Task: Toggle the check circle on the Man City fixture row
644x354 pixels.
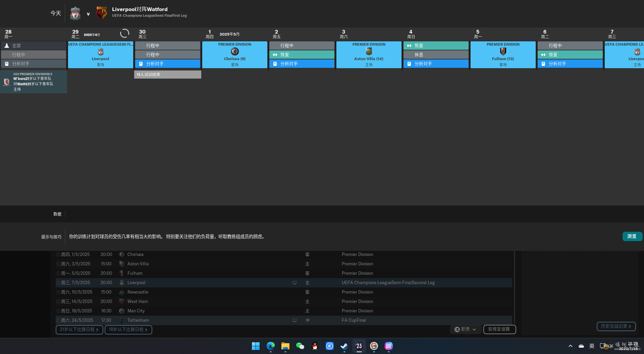Action: click(58, 311)
